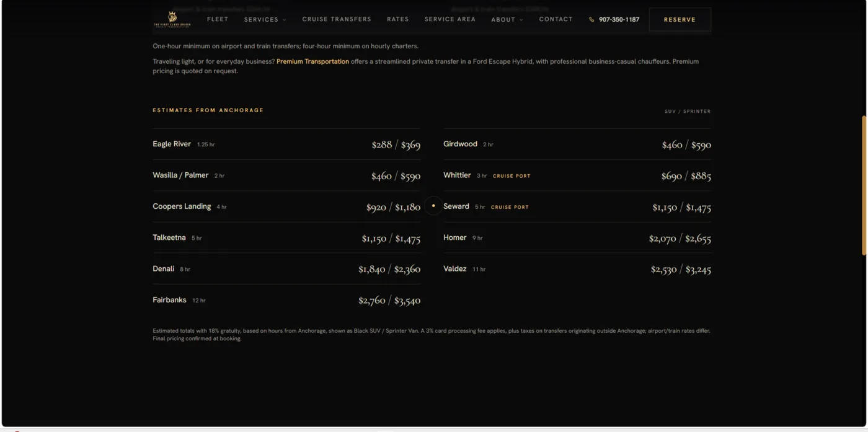Follow the Premium Transportation link
868x432 pixels.
click(x=312, y=61)
